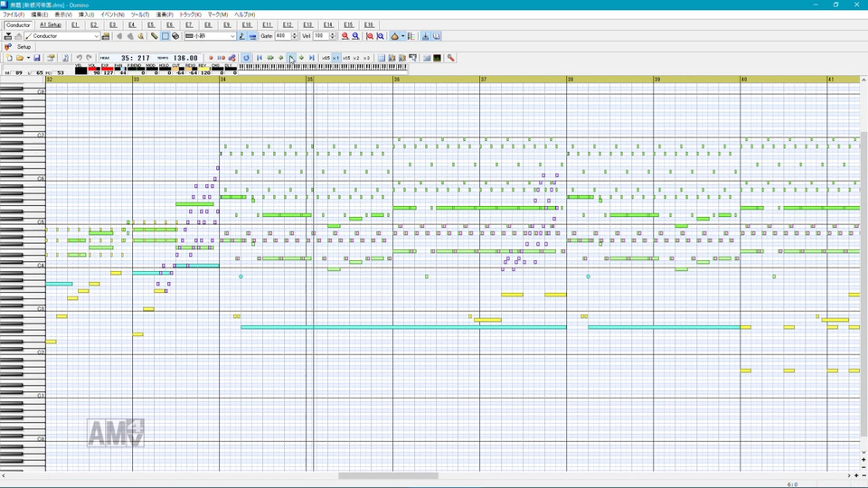868x488 pixels.
Task: Rewind with the double green arrows
Action: 270,58
